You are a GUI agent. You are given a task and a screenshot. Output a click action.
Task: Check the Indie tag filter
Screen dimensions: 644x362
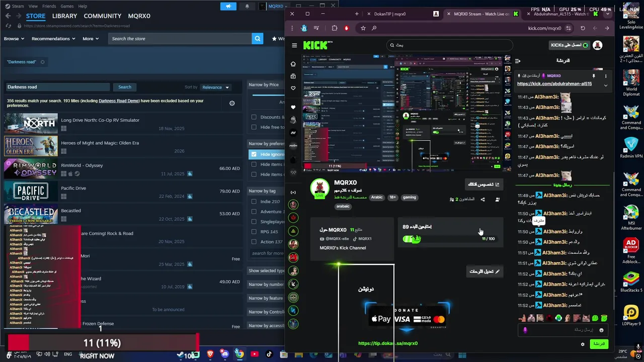(x=254, y=202)
